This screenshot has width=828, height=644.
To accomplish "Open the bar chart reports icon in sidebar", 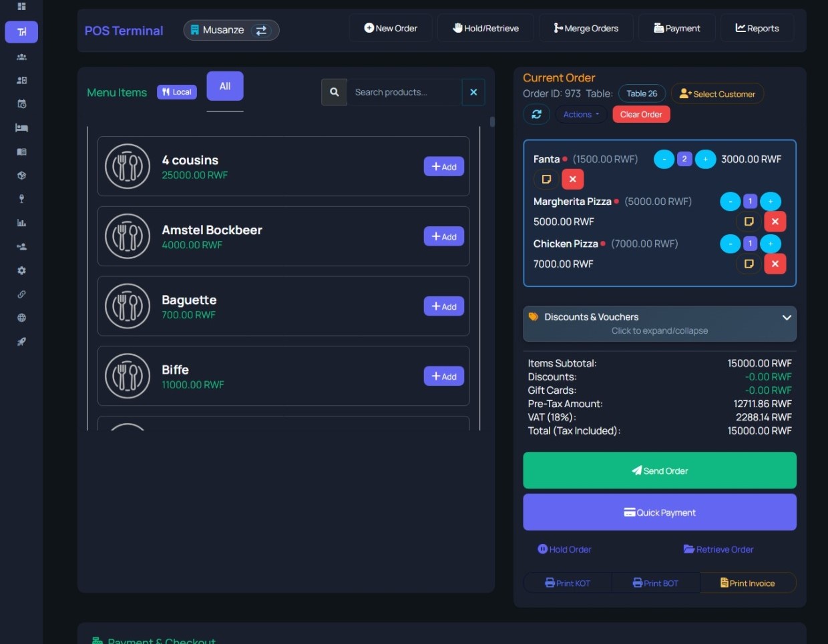I will pos(21,222).
